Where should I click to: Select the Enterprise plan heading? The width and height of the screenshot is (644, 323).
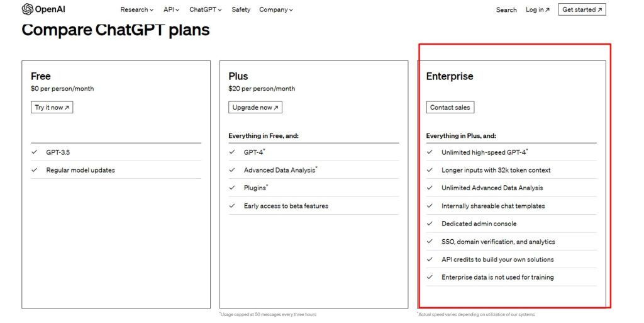point(449,76)
